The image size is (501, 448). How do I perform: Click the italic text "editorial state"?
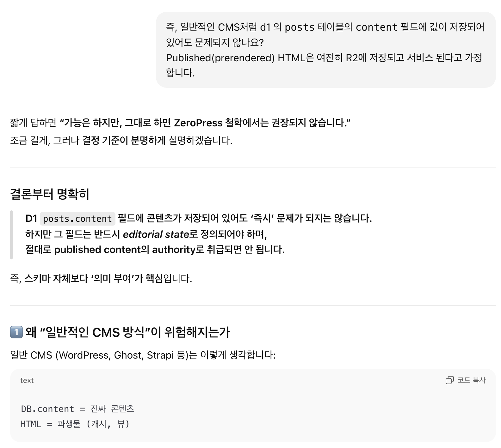156,234
